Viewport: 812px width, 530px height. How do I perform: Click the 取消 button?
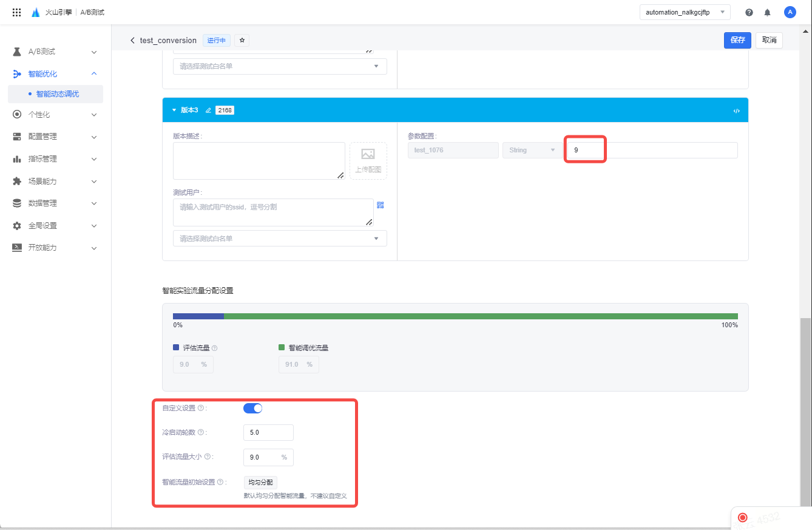point(769,40)
